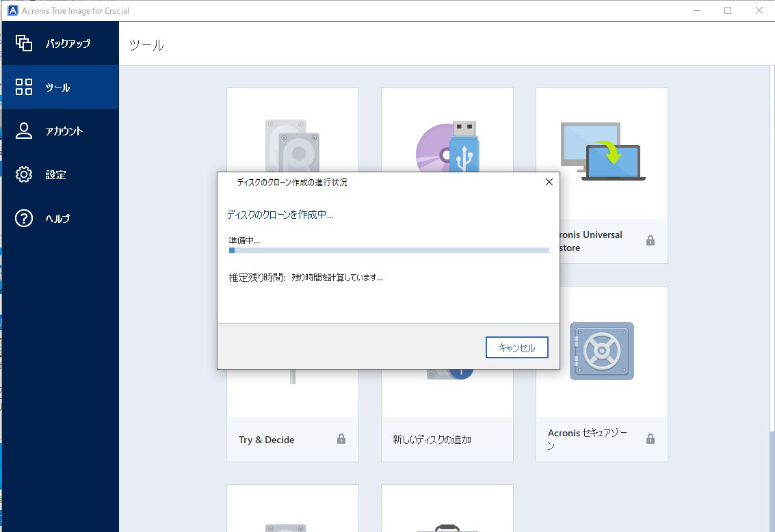Click the disk clone hard drive icon
The height and width of the screenshot is (532, 775).
(293, 145)
